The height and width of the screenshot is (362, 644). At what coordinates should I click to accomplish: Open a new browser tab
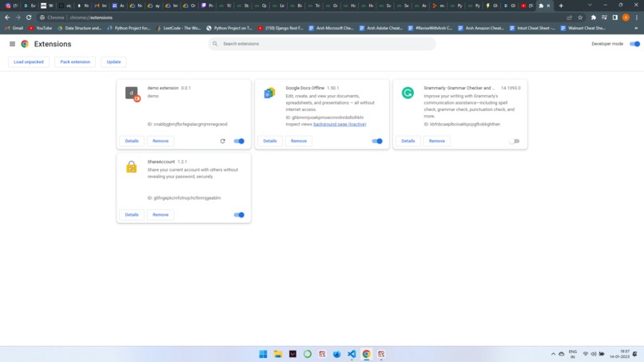pyautogui.click(x=561, y=6)
